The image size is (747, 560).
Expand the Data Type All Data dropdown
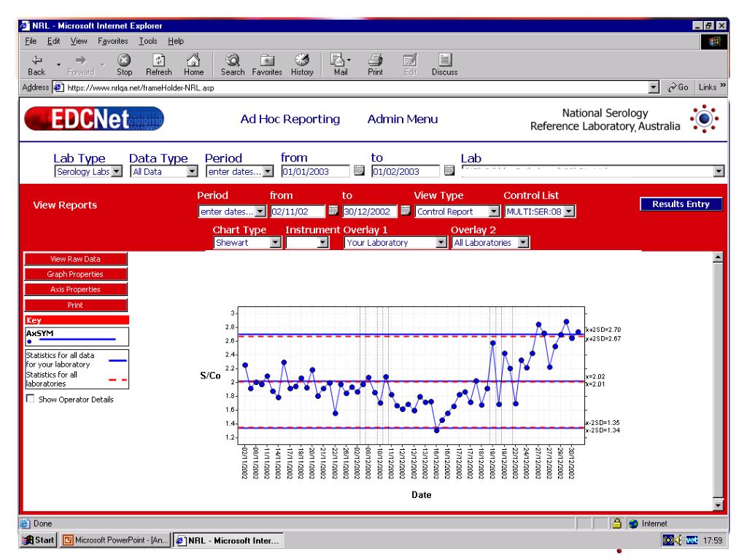pos(192,171)
